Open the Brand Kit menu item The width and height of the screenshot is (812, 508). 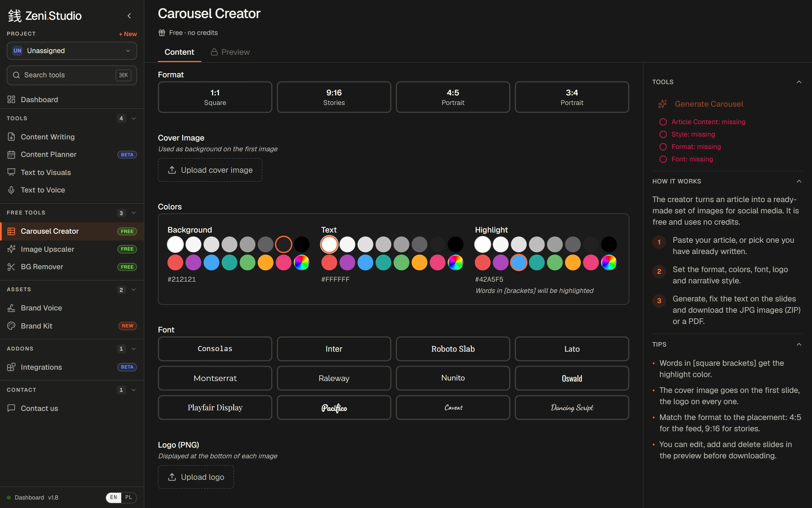[72, 326]
